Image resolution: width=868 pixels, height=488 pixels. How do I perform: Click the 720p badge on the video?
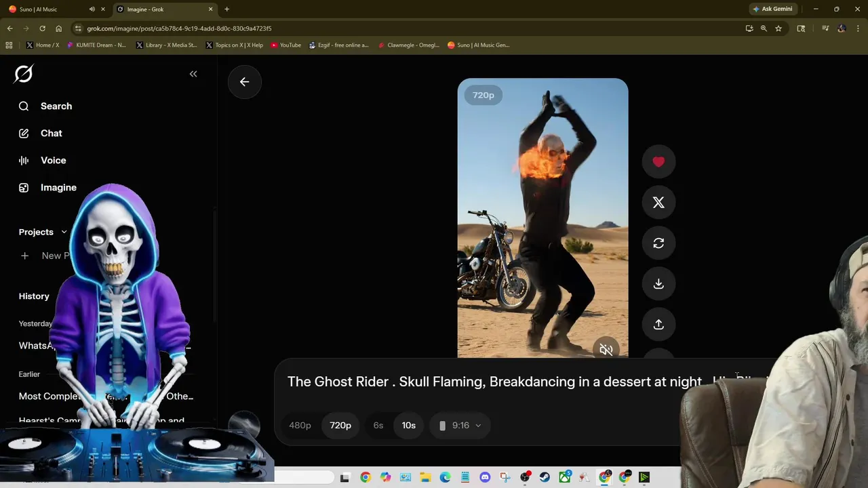click(x=484, y=96)
